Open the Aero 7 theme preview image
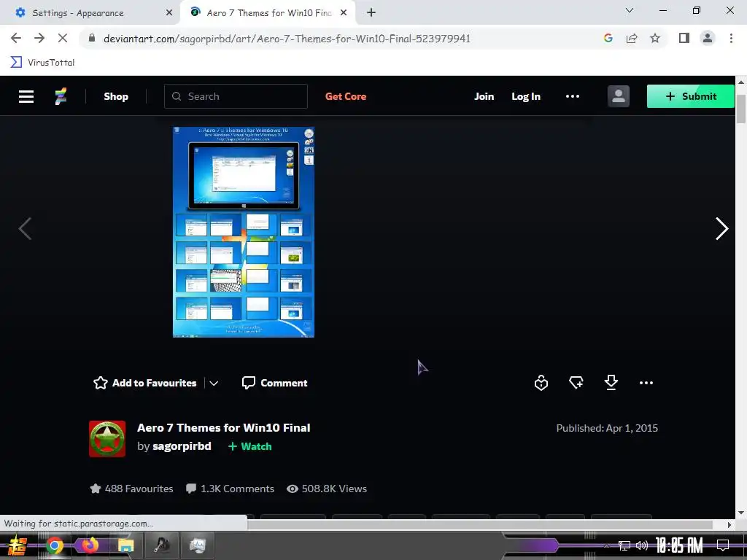Screen dimensions: 747x560 (244, 232)
